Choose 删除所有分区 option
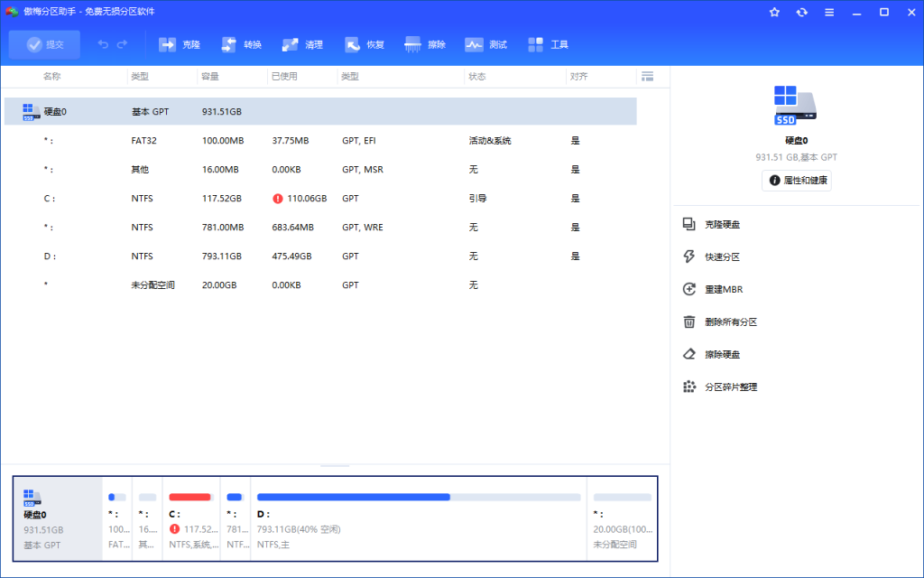Image resolution: width=924 pixels, height=578 pixels. pos(730,322)
